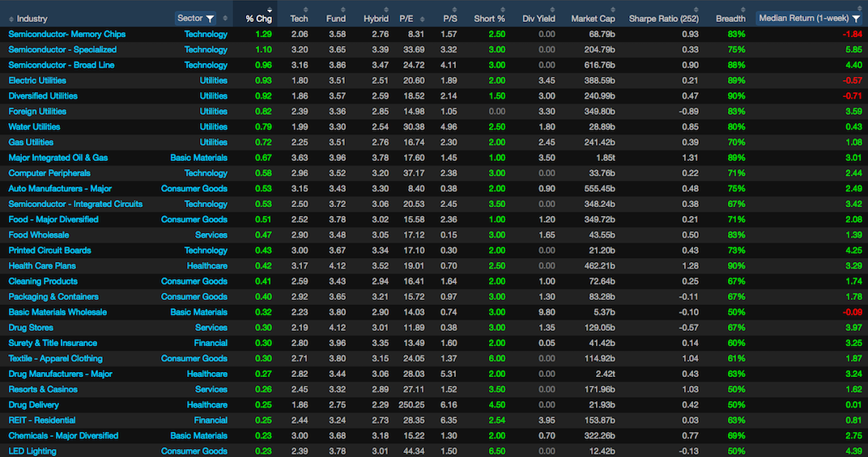
Task: Click the sort arrows above Fund header
Action: (343, 10)
